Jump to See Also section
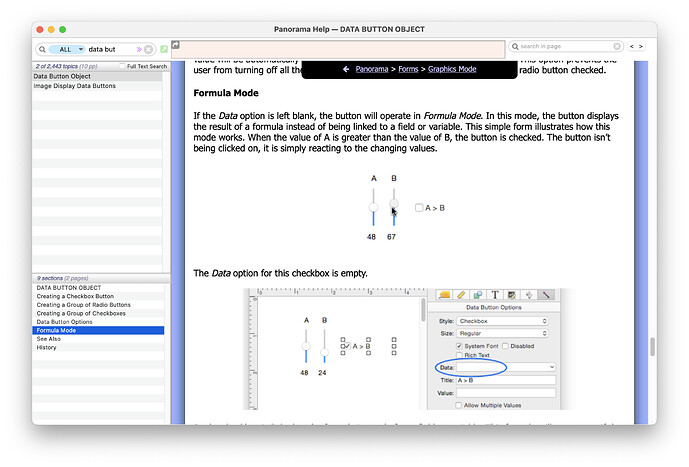Image resolution: width=689 pixels, height=467 pixels. click(x=98, y=339)
